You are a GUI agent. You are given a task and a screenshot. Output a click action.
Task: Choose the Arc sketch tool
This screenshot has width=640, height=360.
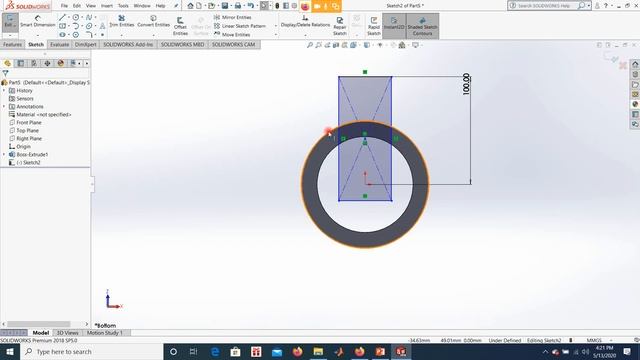[x=76, y=26]
